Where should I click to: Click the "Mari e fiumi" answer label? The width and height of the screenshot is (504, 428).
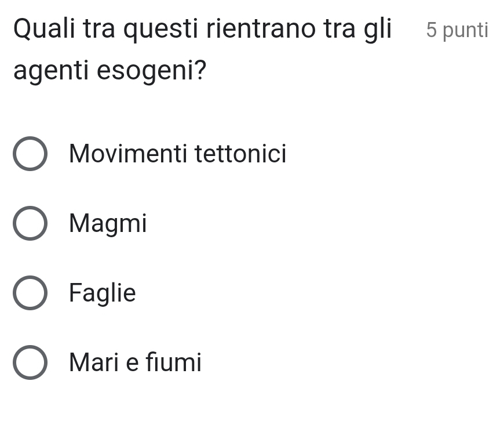[x=135, y=362]
